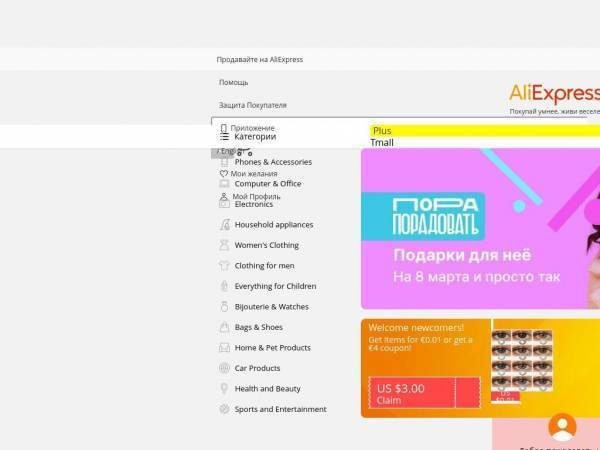Open the Мои желания wishlist link
The width and height of the screenshot is (600, 450).
click(x=254, y=174)
